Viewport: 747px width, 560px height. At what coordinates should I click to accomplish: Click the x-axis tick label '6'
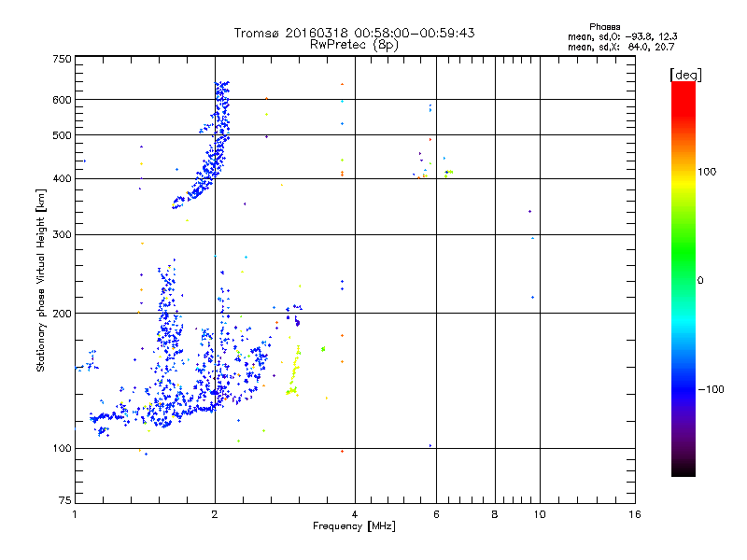tap(436, 514)
